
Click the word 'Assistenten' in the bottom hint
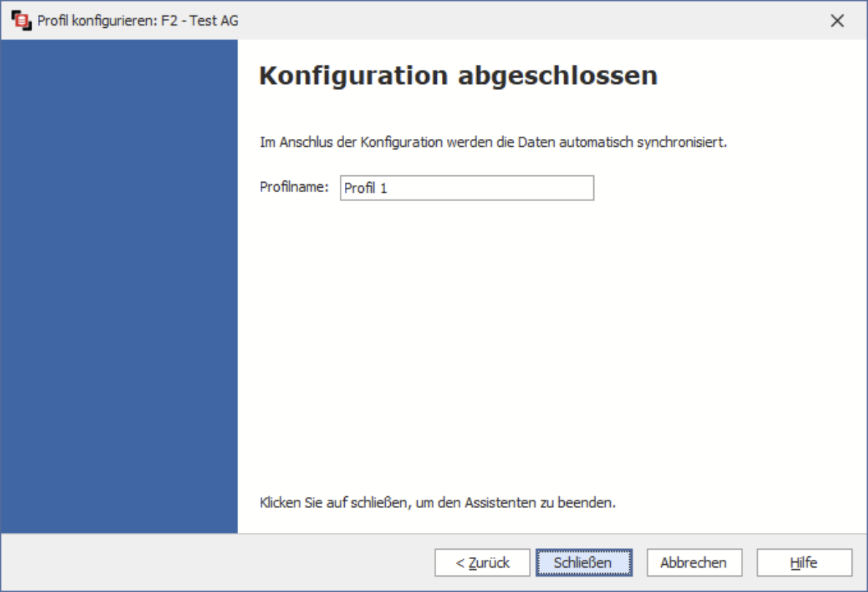[x=529, y=503]
